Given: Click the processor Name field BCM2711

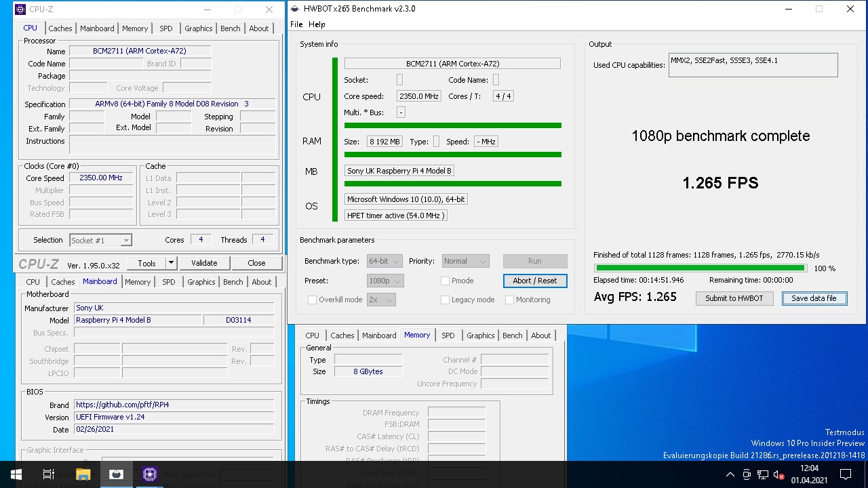Looking at the screenshot, I should (140, 52).
